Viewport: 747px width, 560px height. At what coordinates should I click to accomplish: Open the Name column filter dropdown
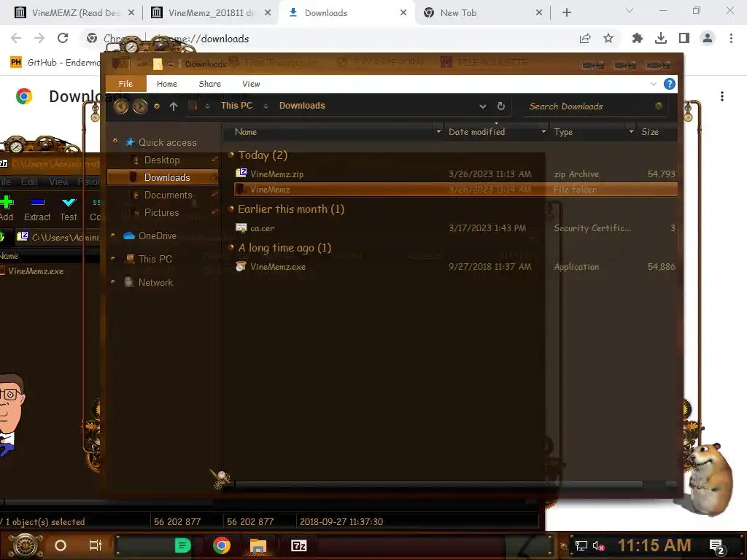click(438, 131)
